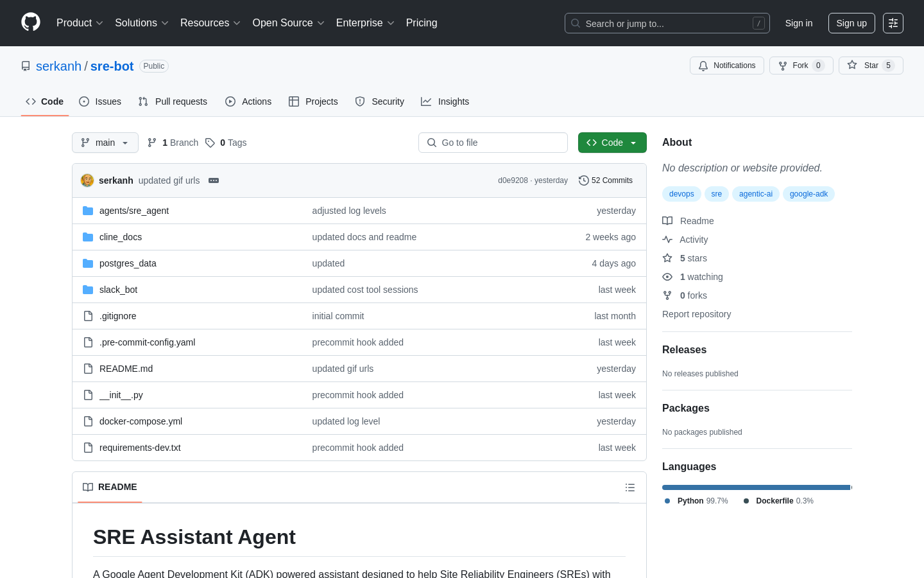Viewport: 924px width, 578px height.
Task: Switch to the Issues tab
Action: point(100,101)
